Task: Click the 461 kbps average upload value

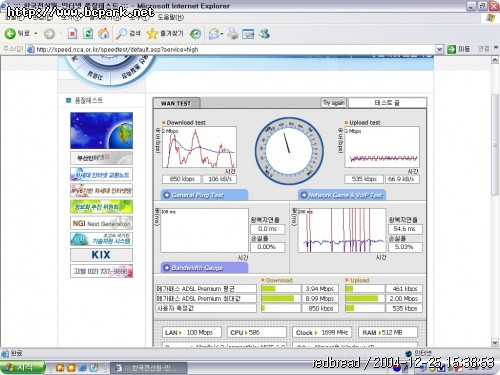Action: click(x=404, y=289)
